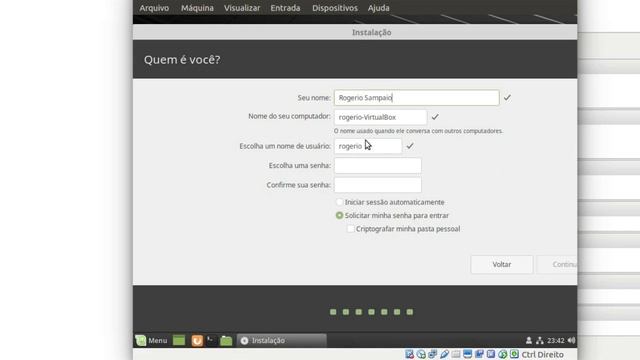Click the VirtualBox network adapters icon
The width and height of the screenshot is (640, 360).
coord(433,354)
